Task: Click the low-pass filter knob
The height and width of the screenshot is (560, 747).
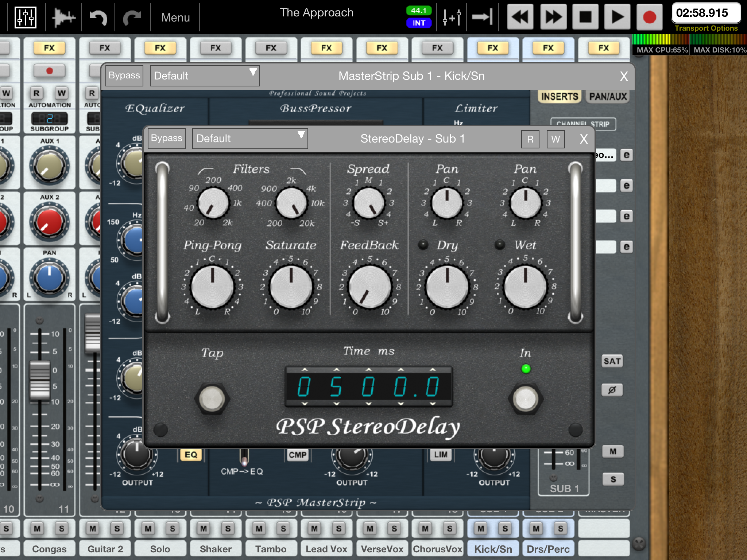Action: tap(291, 203)
